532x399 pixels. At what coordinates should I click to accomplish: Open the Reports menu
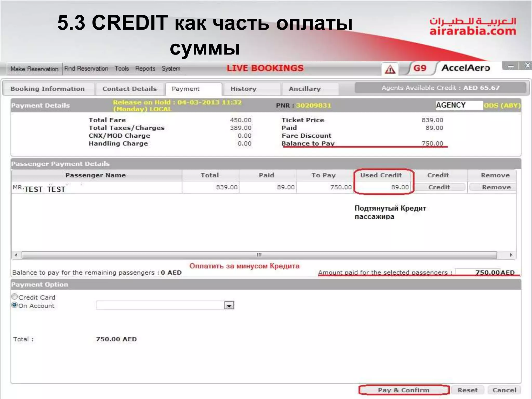coord(145,69)
